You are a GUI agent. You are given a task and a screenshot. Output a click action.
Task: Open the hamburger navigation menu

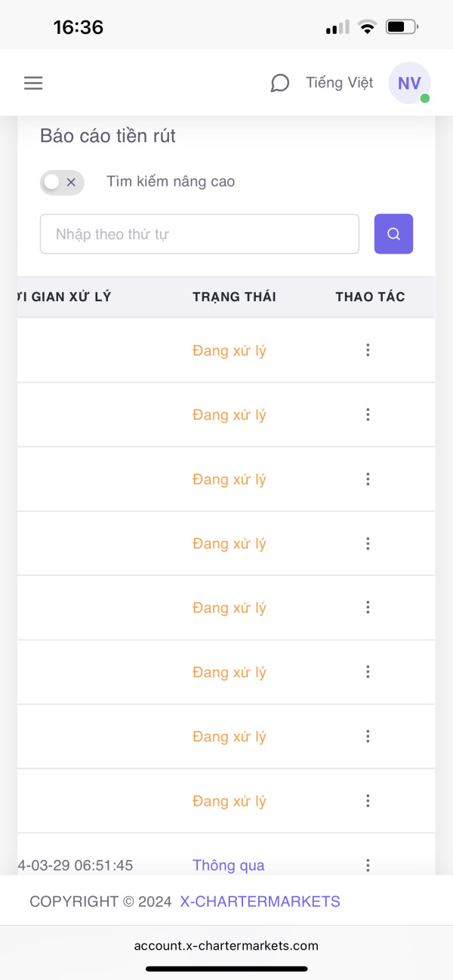click(33, 83)
